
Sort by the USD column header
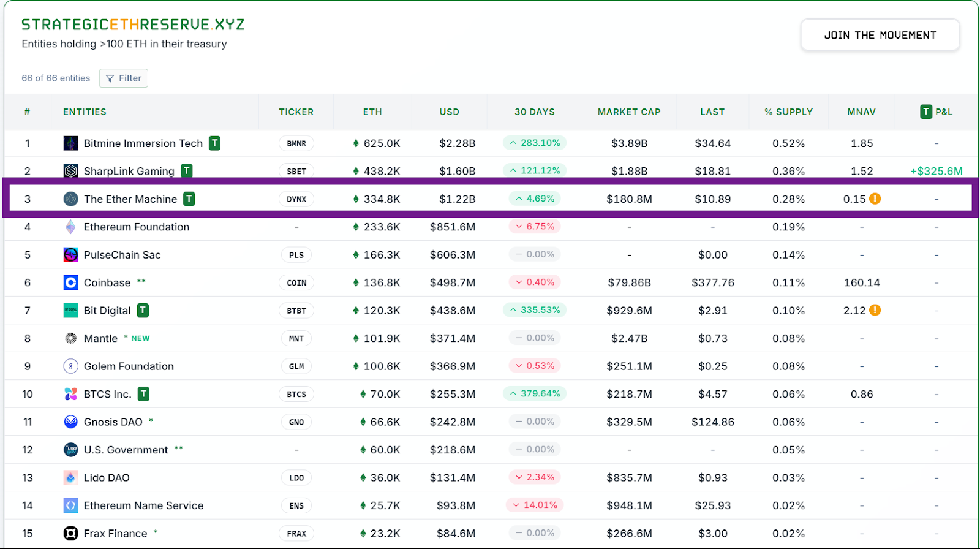450,112
